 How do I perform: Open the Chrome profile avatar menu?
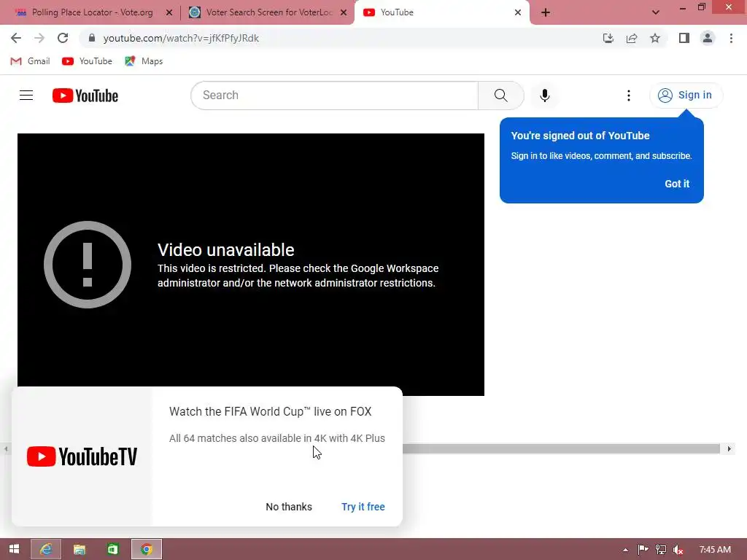coord(708,38)
